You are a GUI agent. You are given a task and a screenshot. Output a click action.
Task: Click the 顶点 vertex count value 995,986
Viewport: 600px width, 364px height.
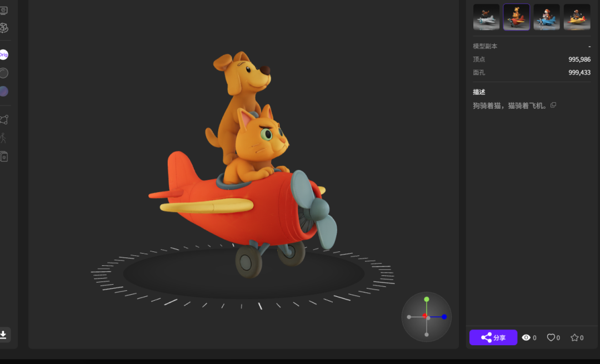point(579,59)
